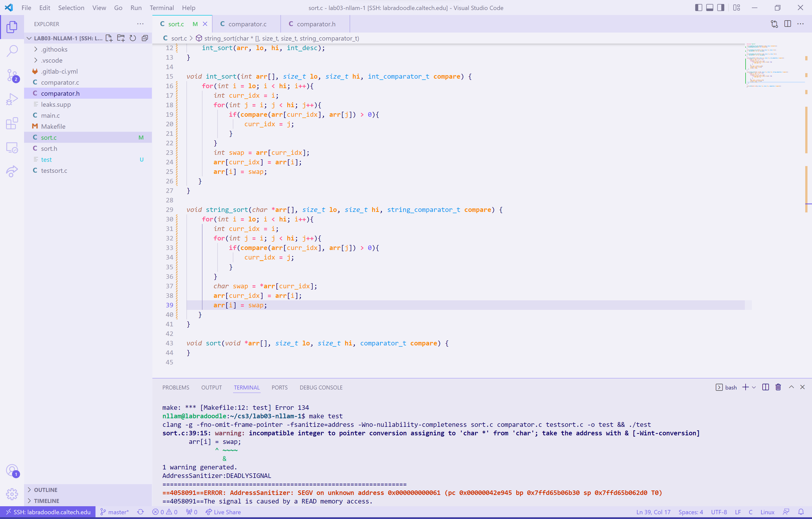Open the Search view in activity bar
812x519 pixels.
coord(12,51)
